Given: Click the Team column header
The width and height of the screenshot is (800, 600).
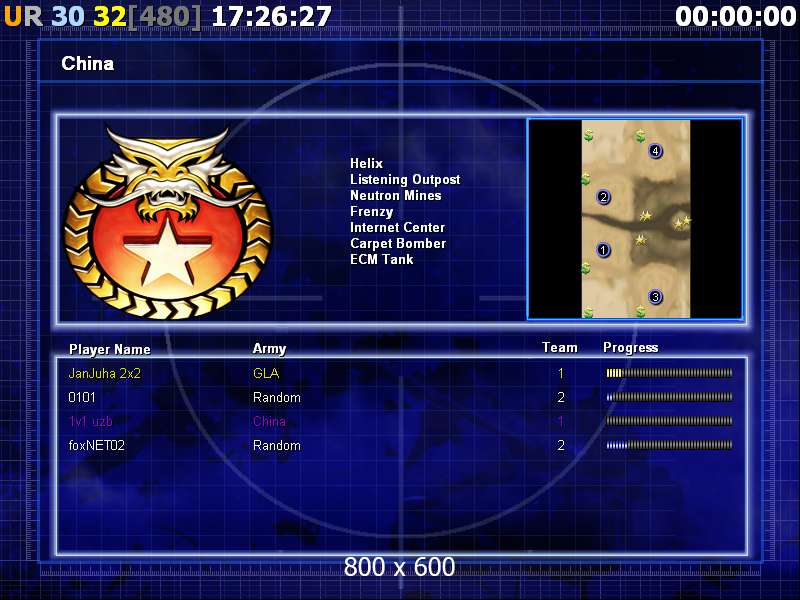Looking at the screenshot, I should (x=560, y=347).
